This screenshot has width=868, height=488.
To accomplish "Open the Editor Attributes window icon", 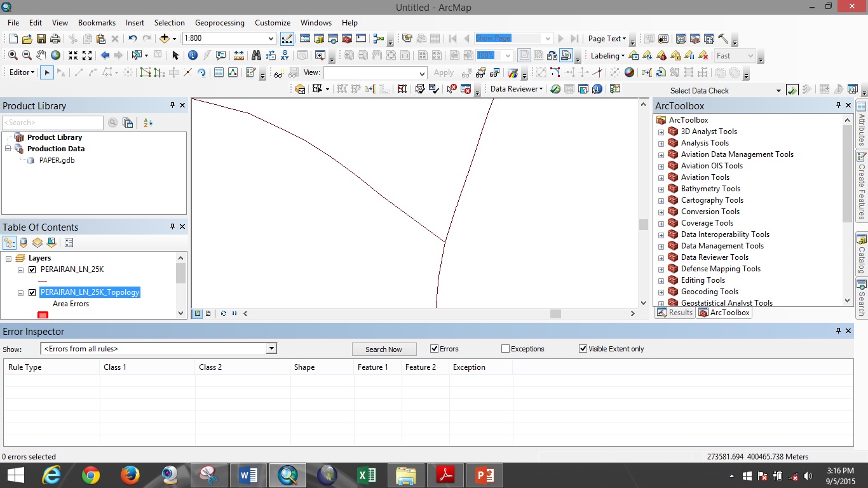I will (x=219, y=72).
